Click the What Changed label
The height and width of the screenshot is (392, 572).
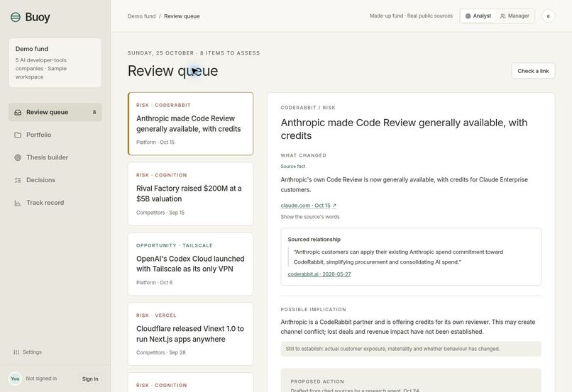tap(304, 155)
